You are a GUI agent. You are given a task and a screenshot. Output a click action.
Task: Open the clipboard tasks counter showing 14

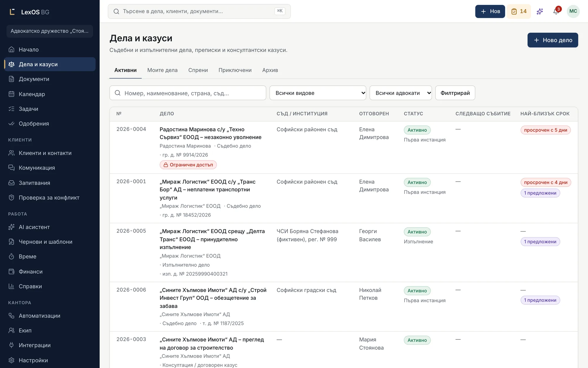click(519, 11)
